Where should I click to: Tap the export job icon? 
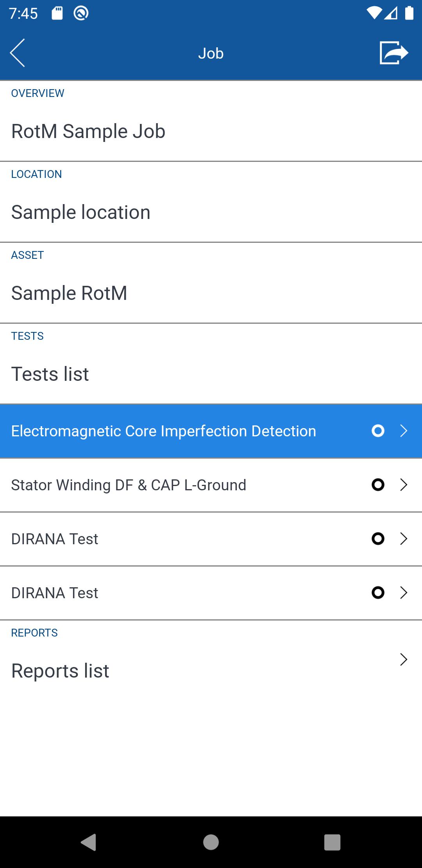pos(393,53)
